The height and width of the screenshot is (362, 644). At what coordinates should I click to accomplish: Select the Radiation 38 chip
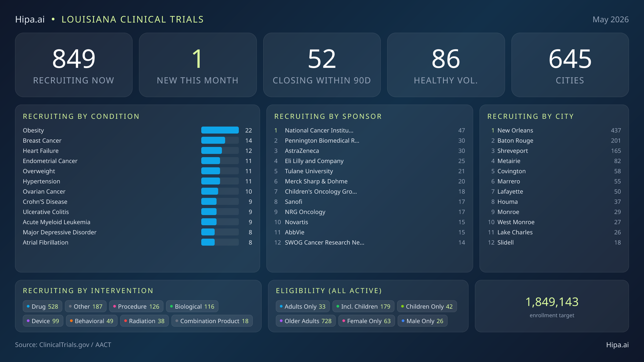coord(144,321)
